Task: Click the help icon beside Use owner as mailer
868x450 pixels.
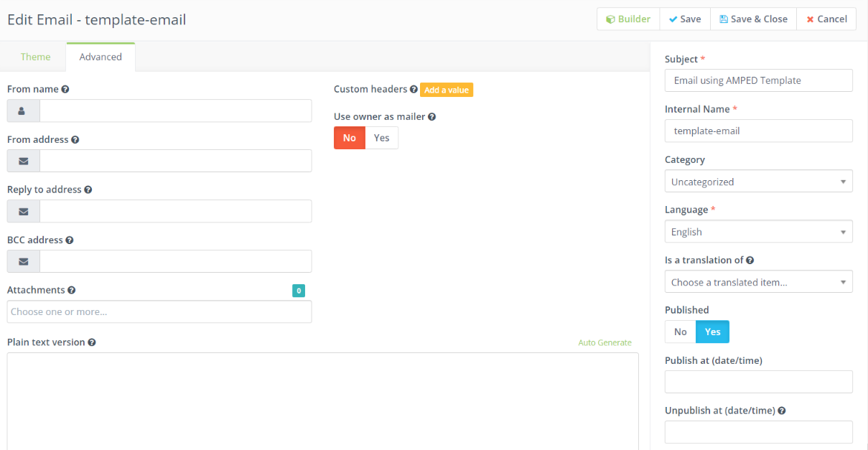Action: (432, 117)
